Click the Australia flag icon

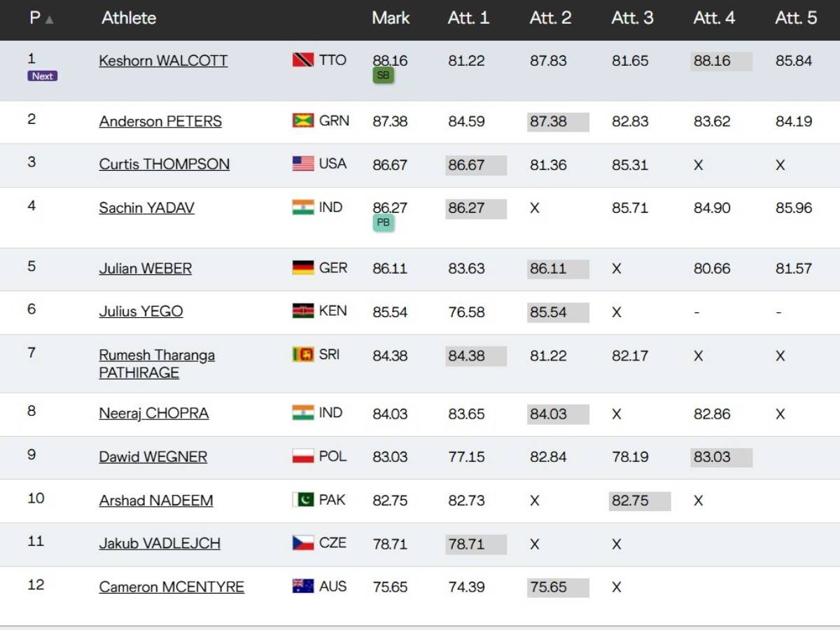point(302,587)
